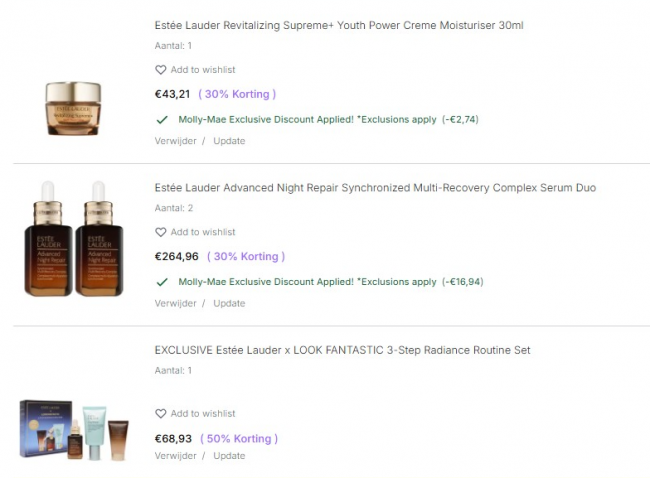Click the heart icon on the Night Repair Serum Duo

(x=160, y=232)
